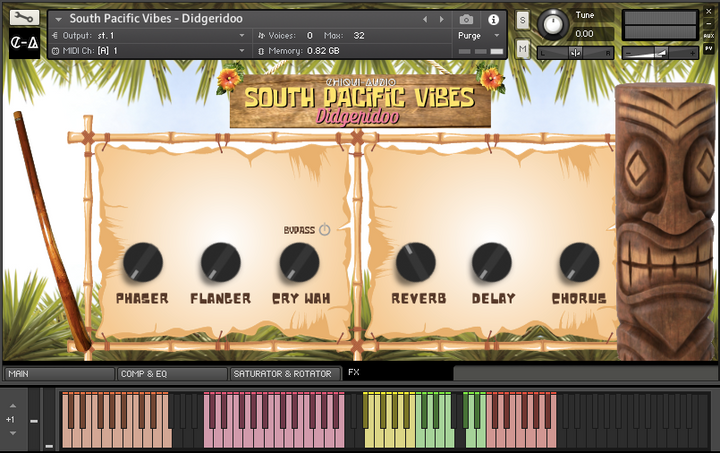Image resolution: width=720 pixels, height=453 pixels.
Task: Click the volume slider
Action: pyautogui.click(x=660, y=53)
